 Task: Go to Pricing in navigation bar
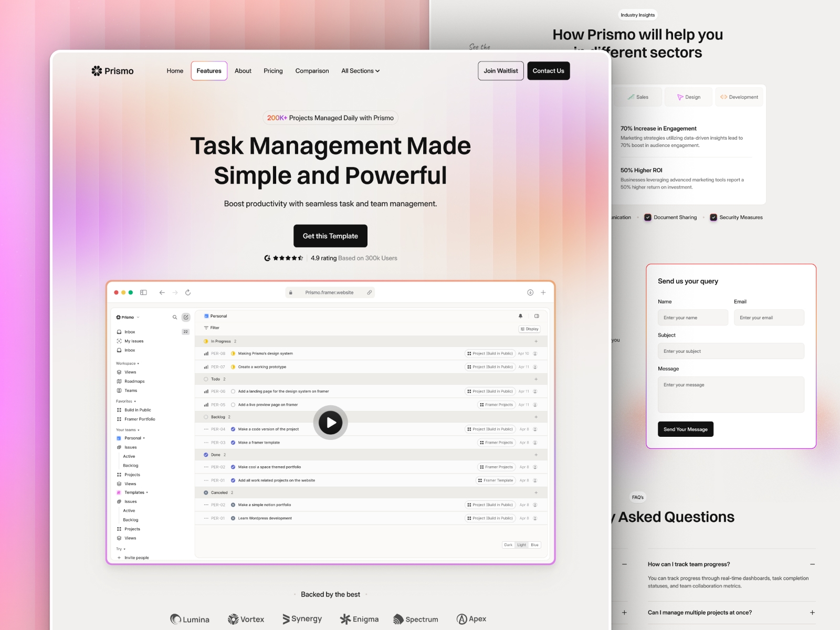[x=273, y=71]
